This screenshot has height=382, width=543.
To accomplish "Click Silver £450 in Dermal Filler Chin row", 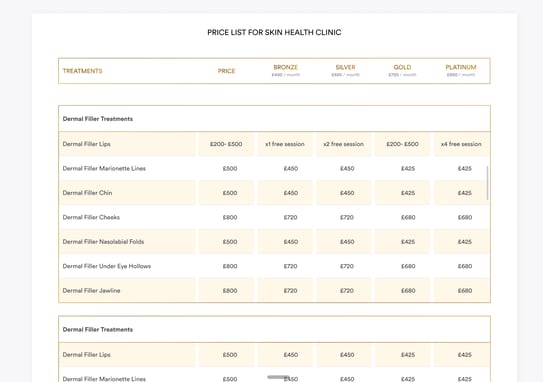I will tap(347, 193).
